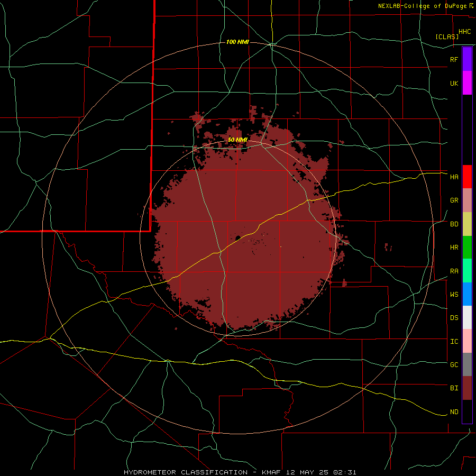Click the BI legend label
The image size is (476, 476).
(x=454, y=388)
